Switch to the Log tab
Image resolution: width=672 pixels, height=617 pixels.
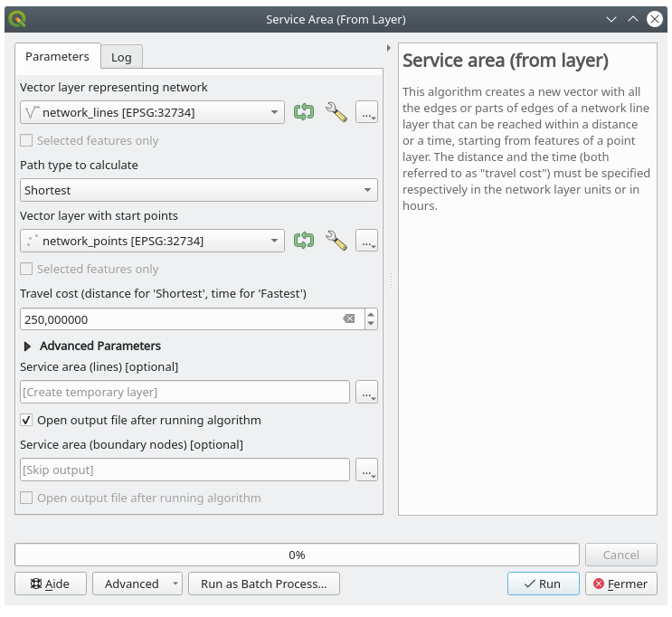click(121, 57)
